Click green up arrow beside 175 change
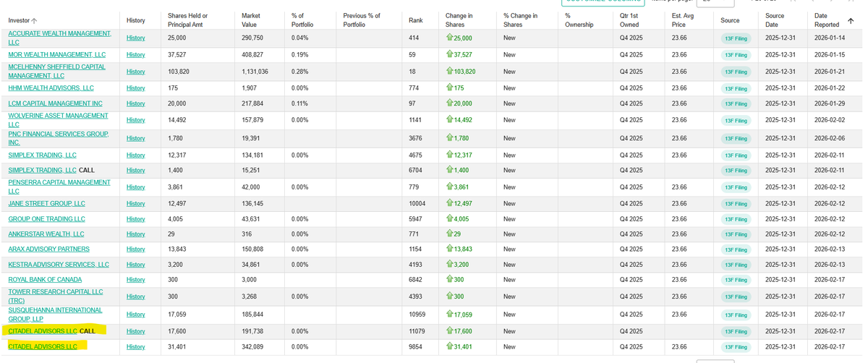This screenshot has width=868, height=363. click(450, 87)
